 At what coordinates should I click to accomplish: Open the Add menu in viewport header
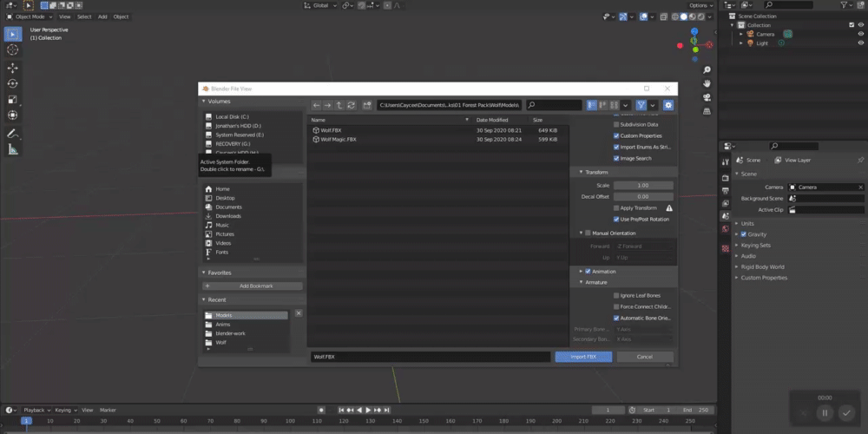tap(102, 16)
